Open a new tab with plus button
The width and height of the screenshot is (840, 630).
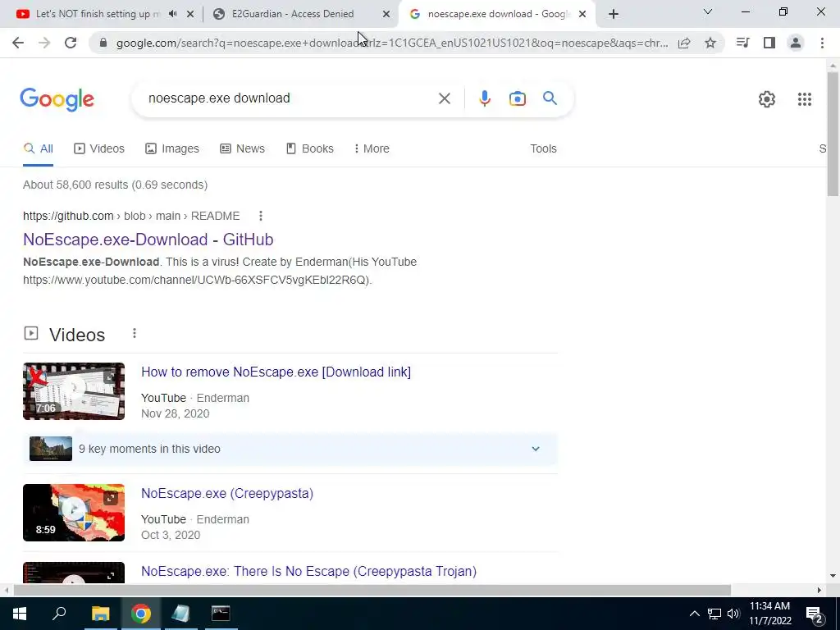(x=614, y=14)
